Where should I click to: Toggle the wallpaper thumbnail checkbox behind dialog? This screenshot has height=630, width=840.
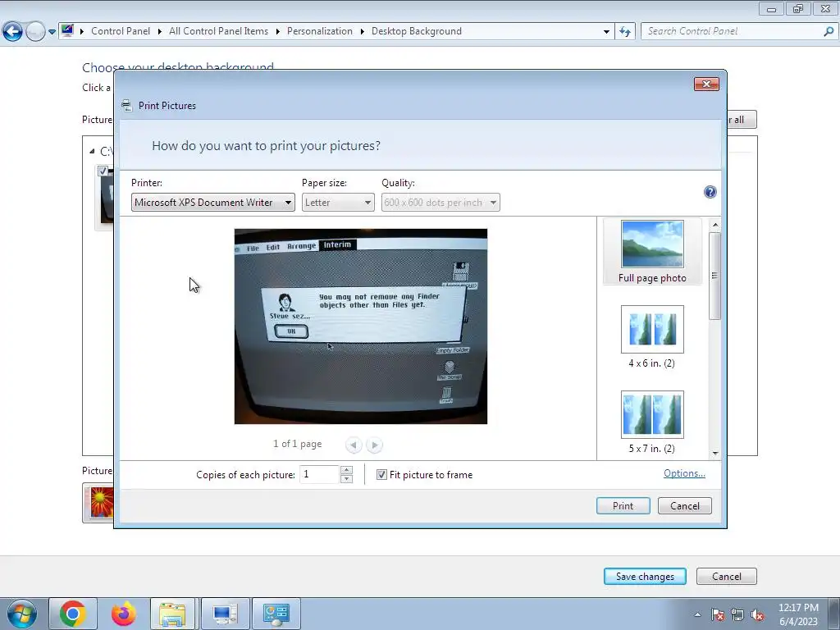[x=103, y=171]
